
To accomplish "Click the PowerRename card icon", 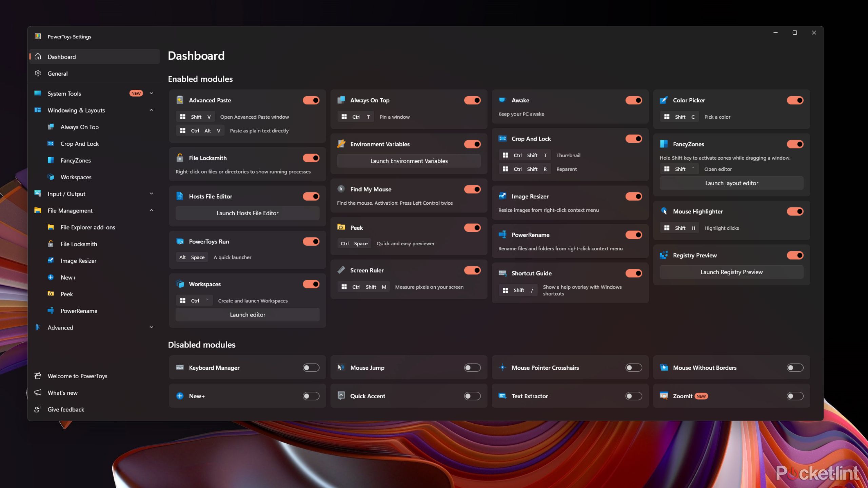I will 502,234.
